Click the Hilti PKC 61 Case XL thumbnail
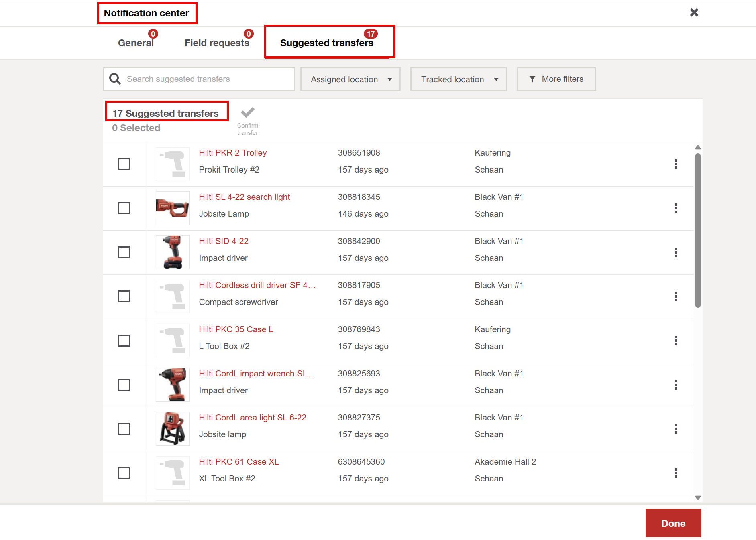This screenshot has height=540, width=756. pos(173,473)
